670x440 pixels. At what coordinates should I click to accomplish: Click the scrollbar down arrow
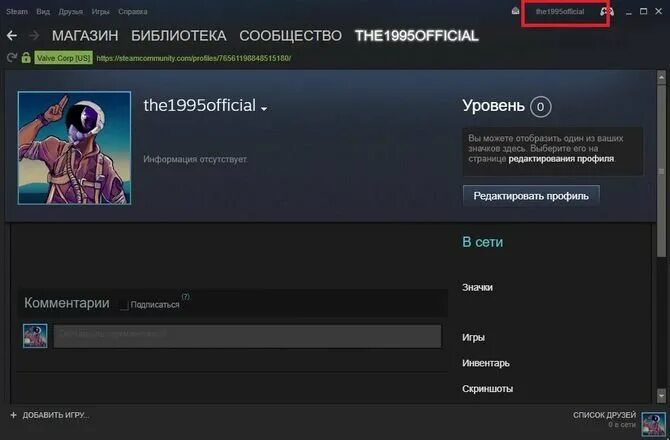click(661, 396)
